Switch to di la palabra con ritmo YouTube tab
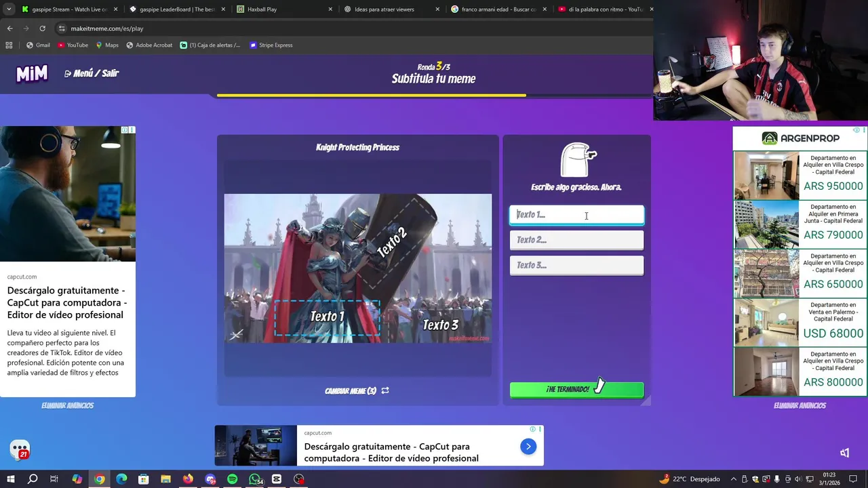This screenshot has width=868, height=488. [x=606, y=9]
